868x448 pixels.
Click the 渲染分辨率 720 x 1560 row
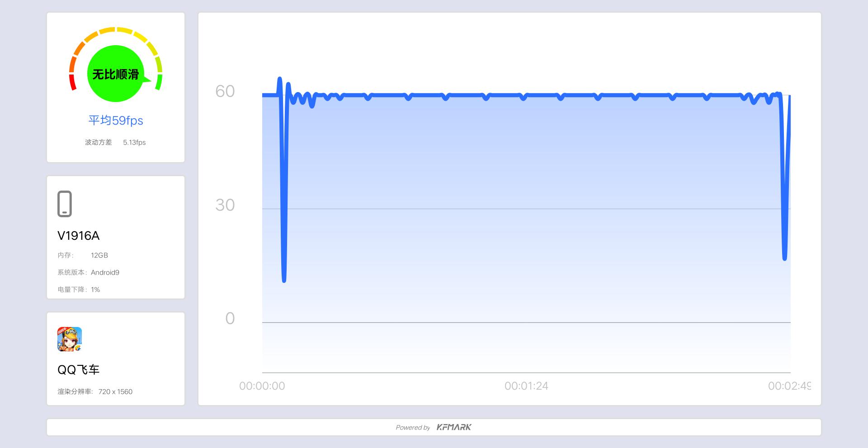point(95,392)
